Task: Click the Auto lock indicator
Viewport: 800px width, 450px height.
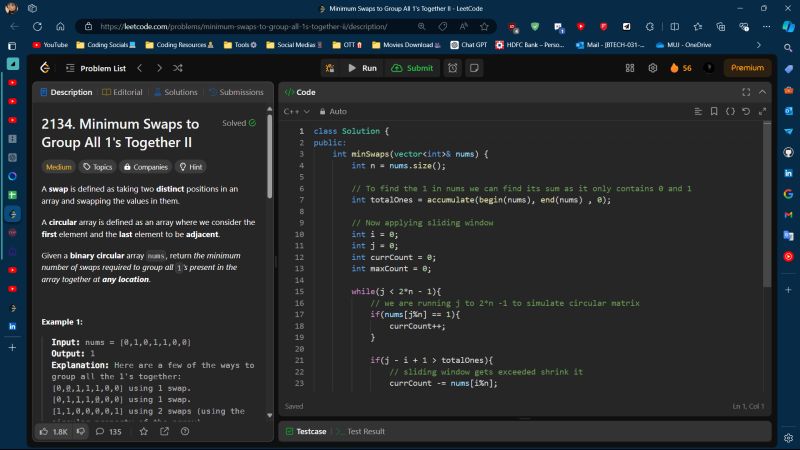Action: tap(333, 111)
